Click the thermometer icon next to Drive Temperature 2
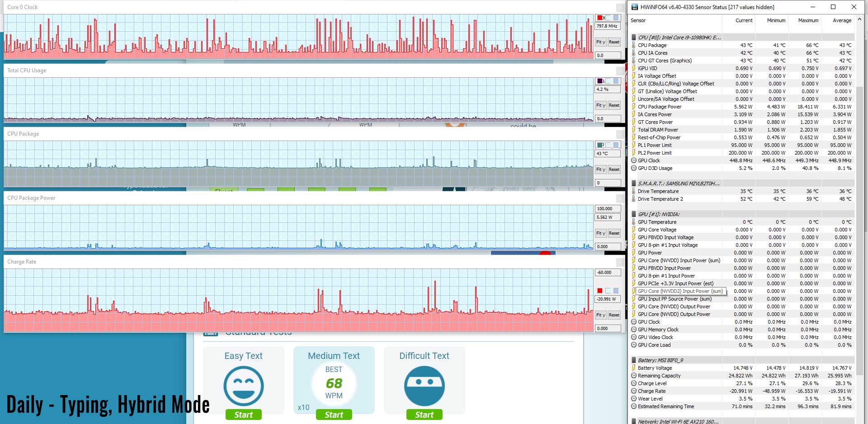 click(x=634, y=199)
